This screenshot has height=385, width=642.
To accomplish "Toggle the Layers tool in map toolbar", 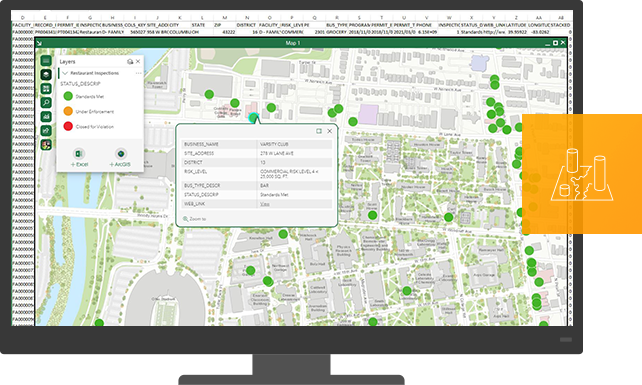I will click(x=46, y=75).
